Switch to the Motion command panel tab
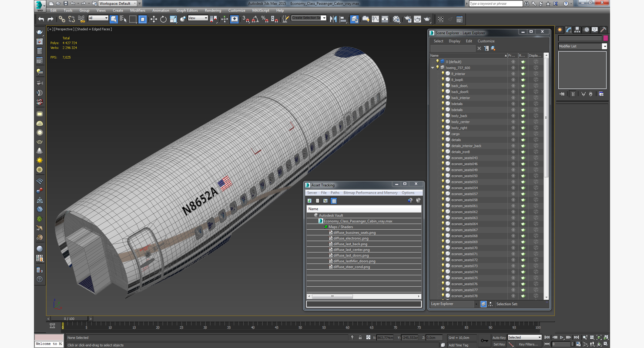Image resolution: width=644 pixels, height=348 pixels. (x=586, y=30)
